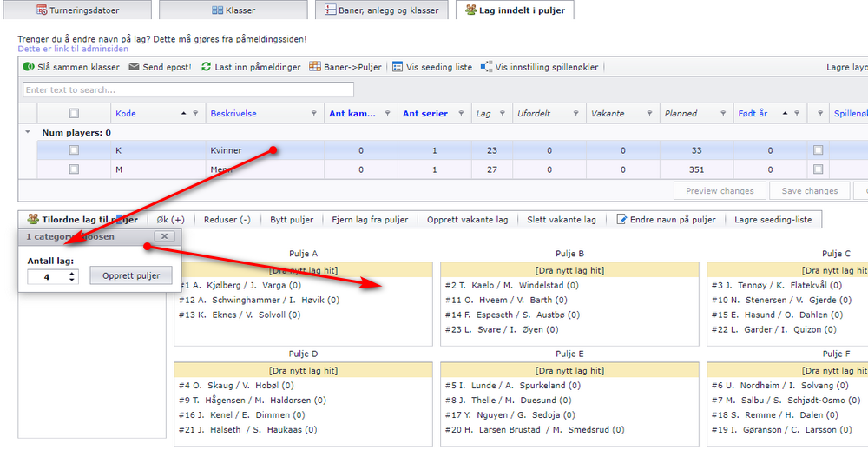Click the Preview changes button
868x457 pixels.
point(720,190)
